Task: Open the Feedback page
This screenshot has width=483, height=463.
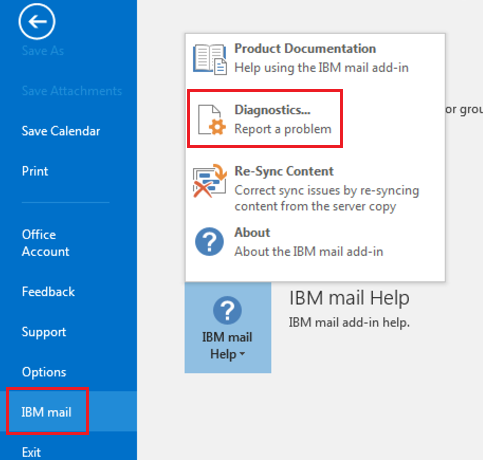Action: coord(48,292)
